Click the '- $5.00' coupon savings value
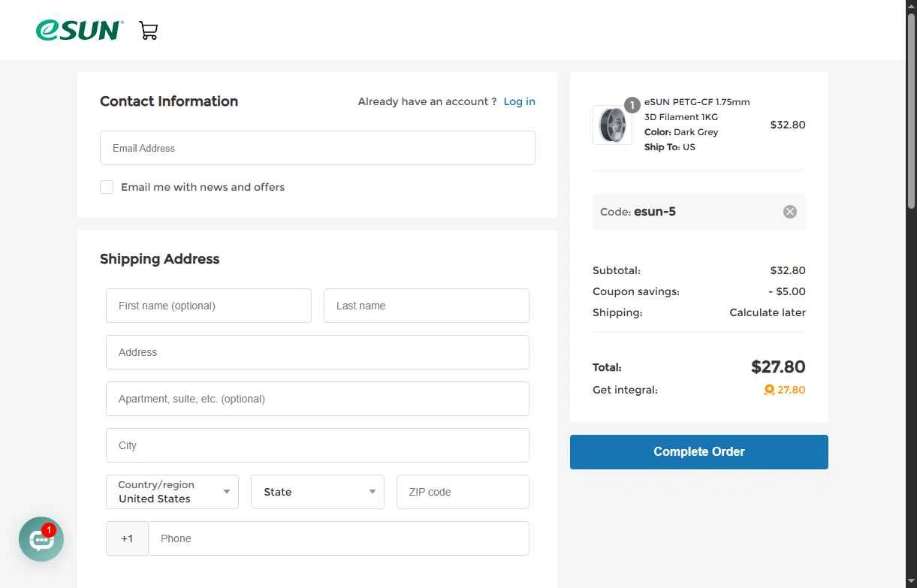 pyautogui.click(x=787, y=291)
